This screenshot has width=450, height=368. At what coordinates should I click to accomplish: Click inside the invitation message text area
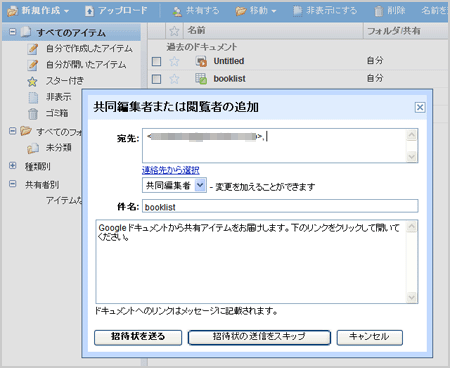pyautogui.click(x=251, y=261)
